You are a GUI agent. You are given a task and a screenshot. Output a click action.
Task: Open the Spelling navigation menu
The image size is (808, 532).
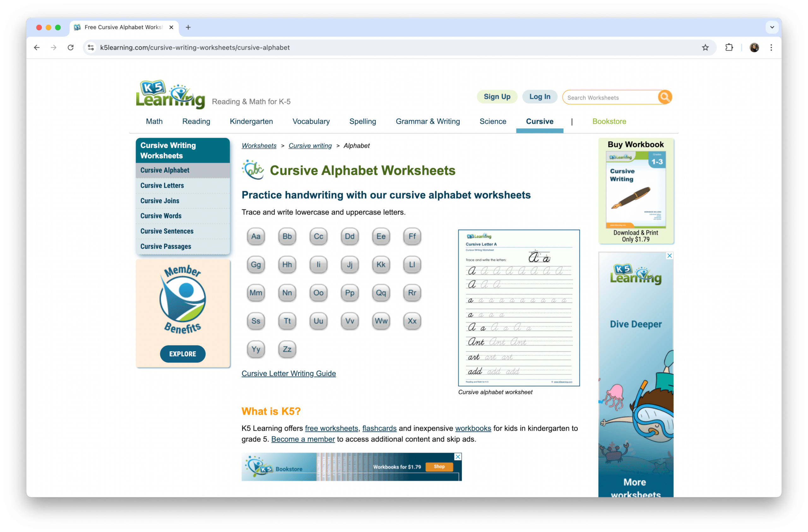pos(363,121)
